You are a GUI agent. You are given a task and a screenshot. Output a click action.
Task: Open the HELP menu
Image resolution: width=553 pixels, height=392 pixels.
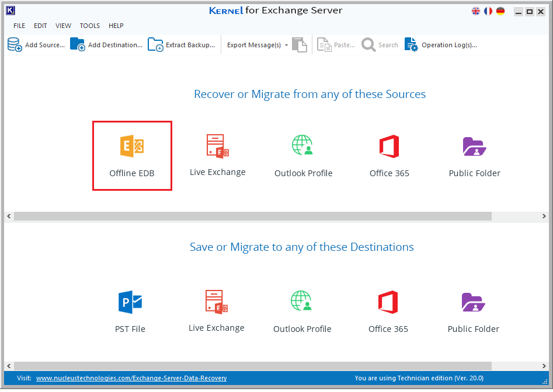point(116,26)
